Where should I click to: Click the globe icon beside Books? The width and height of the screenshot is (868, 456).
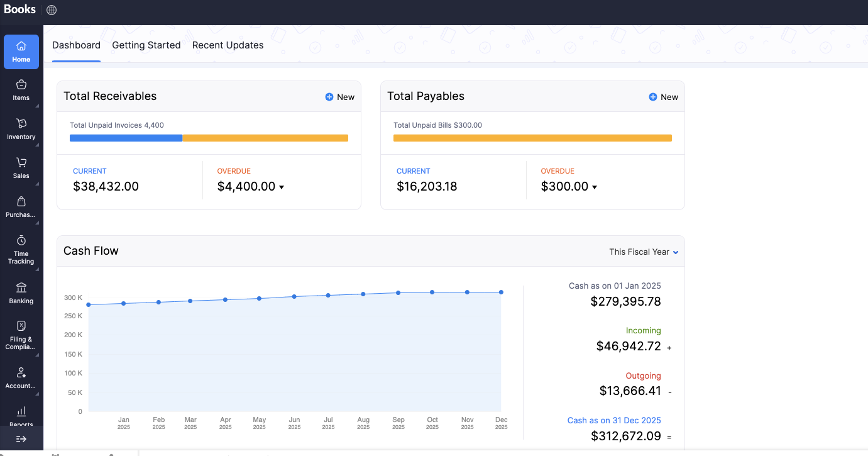[x=52, y=10]
